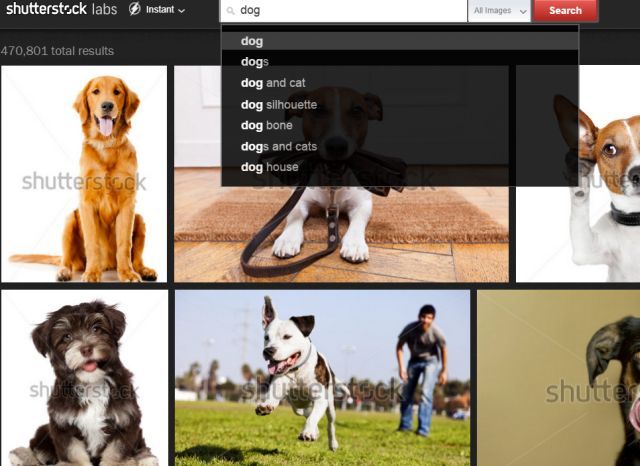Select the 'dog' suggestion
640x466 pixels.
coord(400,41)
